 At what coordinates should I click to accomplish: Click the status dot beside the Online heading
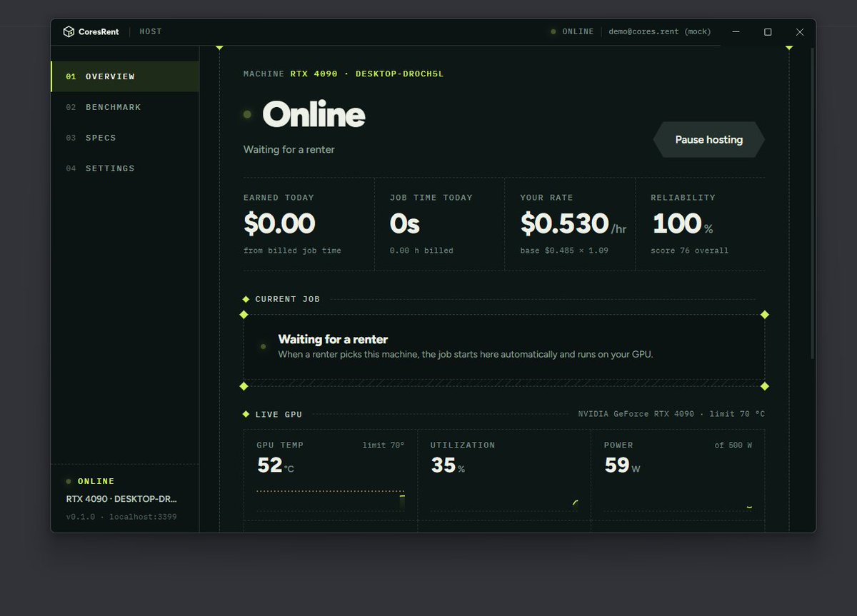(x=248, y=114)
